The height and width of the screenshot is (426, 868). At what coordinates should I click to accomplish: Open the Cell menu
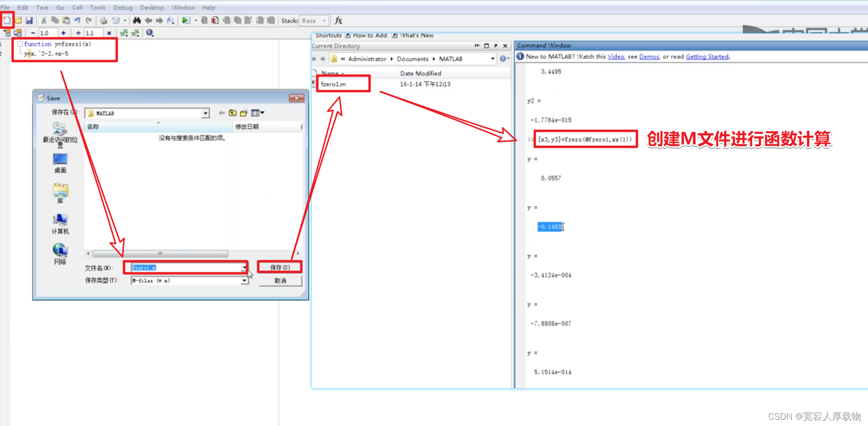pos(77,7)
